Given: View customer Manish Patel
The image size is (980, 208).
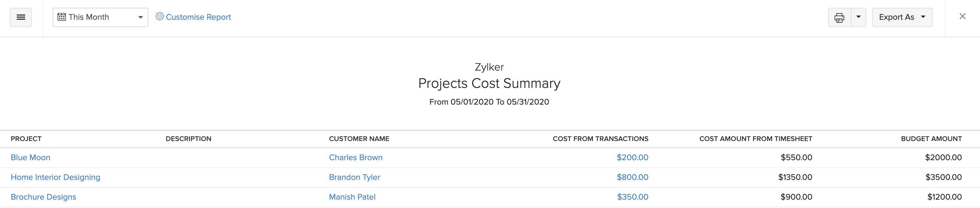Looking at the screenshot, I should coord(352,197).
